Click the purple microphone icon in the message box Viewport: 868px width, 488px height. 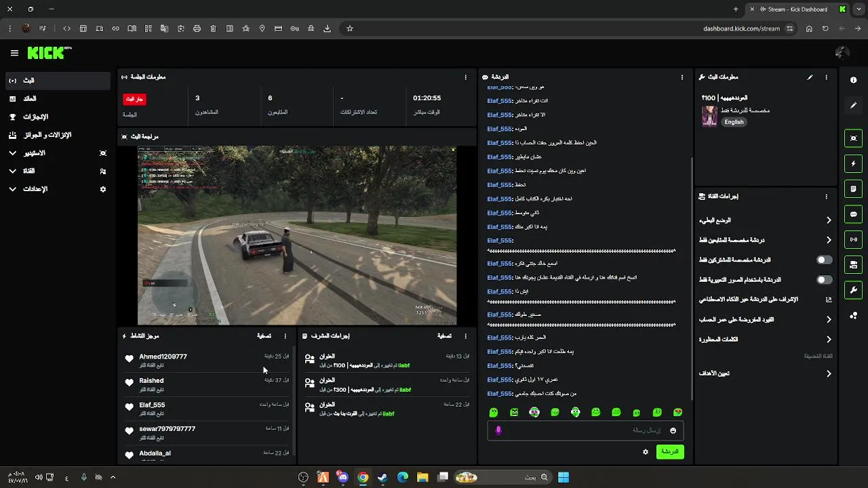click(498, 430)
